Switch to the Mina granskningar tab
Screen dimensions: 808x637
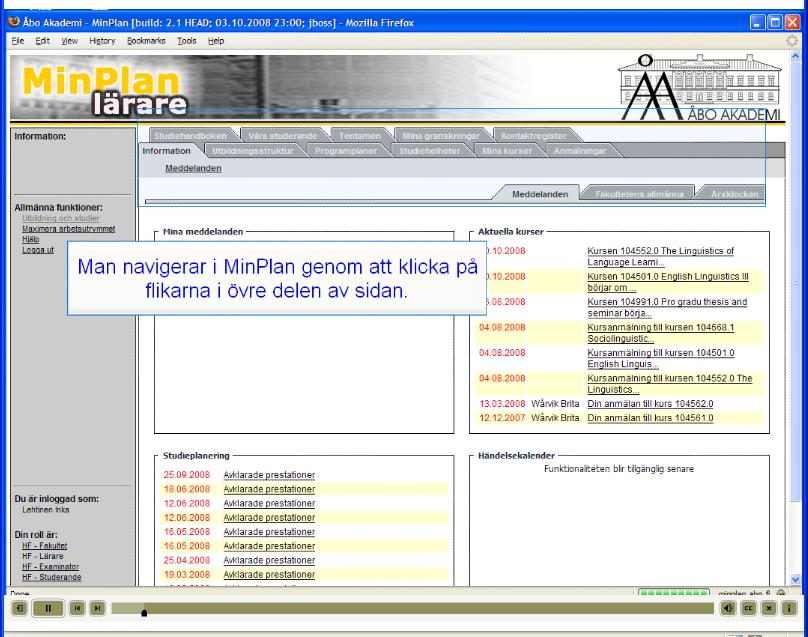[x=441, y=136]
